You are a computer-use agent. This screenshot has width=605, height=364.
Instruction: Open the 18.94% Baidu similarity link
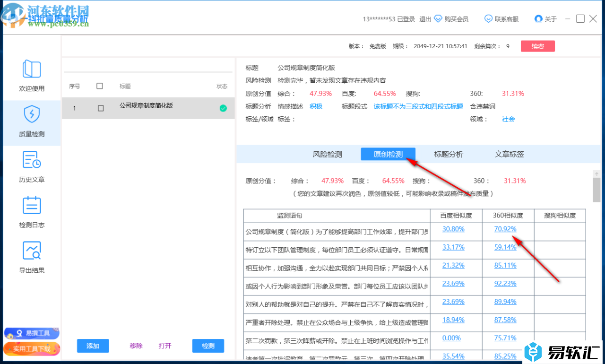coord(453,320)
